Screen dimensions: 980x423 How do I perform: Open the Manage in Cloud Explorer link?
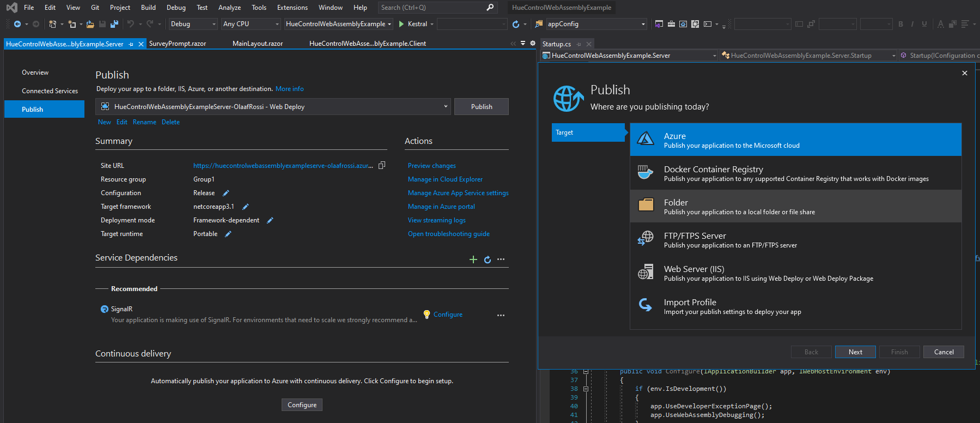[445, 179]
